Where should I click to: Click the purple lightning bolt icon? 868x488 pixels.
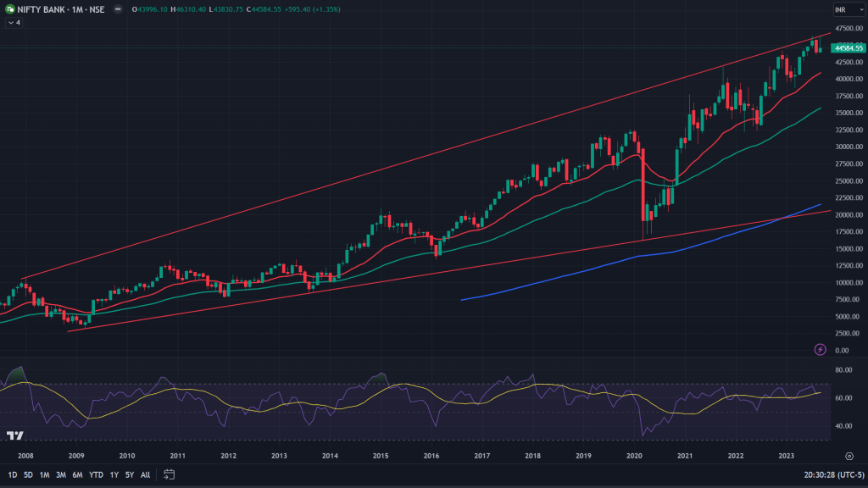(x=820, y=349)
